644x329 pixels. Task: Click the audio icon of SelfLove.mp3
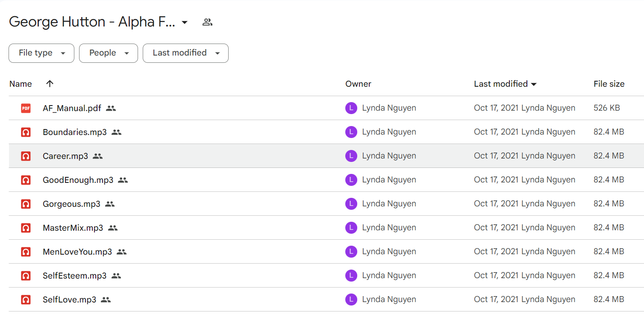[x=26, y=300]
